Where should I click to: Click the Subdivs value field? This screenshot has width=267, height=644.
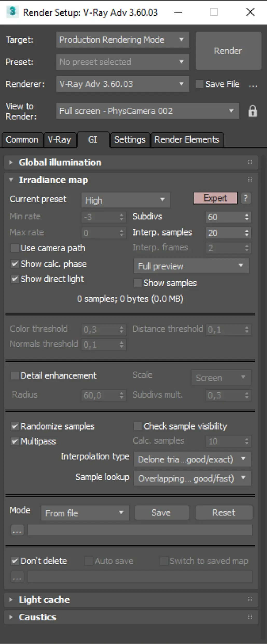pos(224,217)
